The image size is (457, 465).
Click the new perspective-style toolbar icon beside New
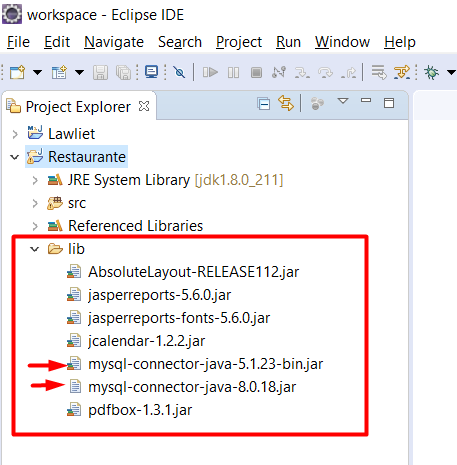(59, 72)
